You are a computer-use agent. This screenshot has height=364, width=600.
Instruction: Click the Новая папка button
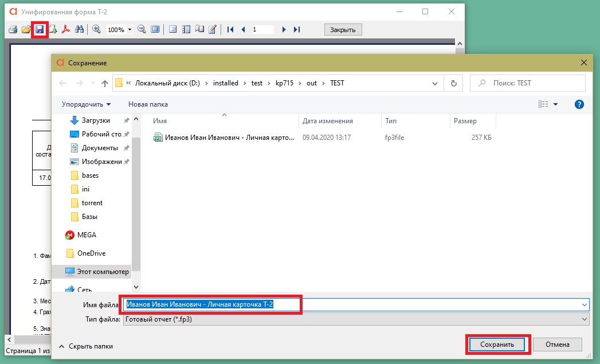(x=148, y=104)
